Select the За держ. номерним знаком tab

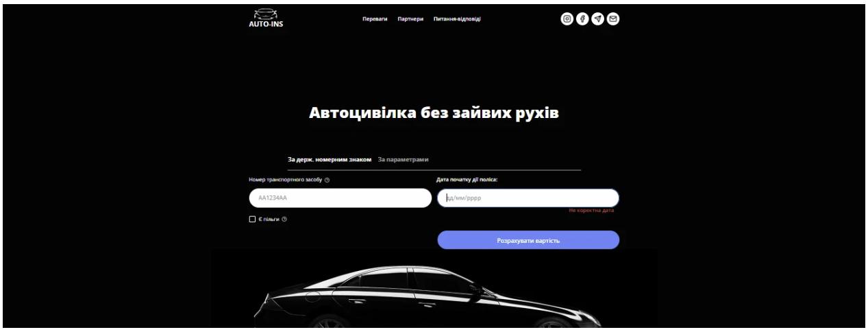tap(330, 159)
